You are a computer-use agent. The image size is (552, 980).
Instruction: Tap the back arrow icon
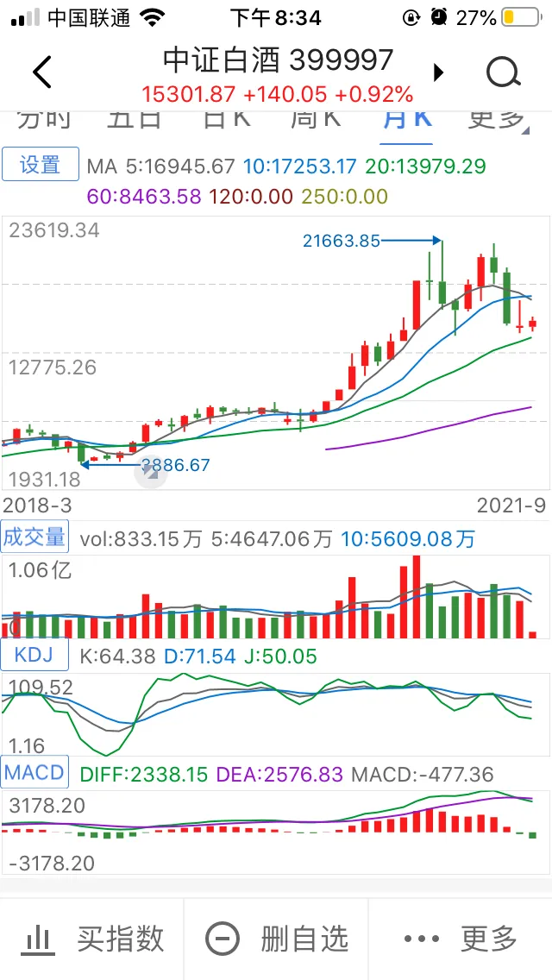pyautogui.click(x=41, y=72)
